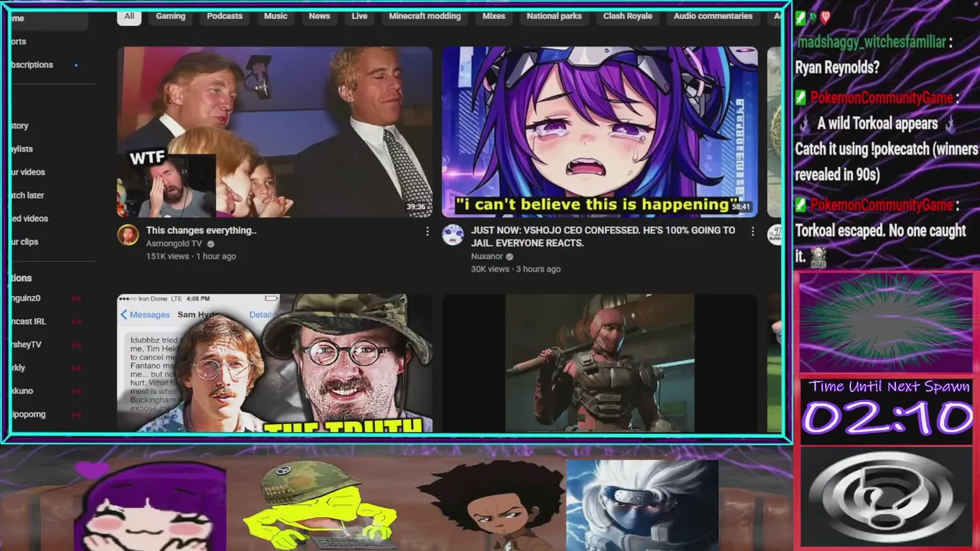The width and height of the screenshot is (980, 551).
Task: Click the yellow frog with helmet avatar
Action: tap(320, 507)
